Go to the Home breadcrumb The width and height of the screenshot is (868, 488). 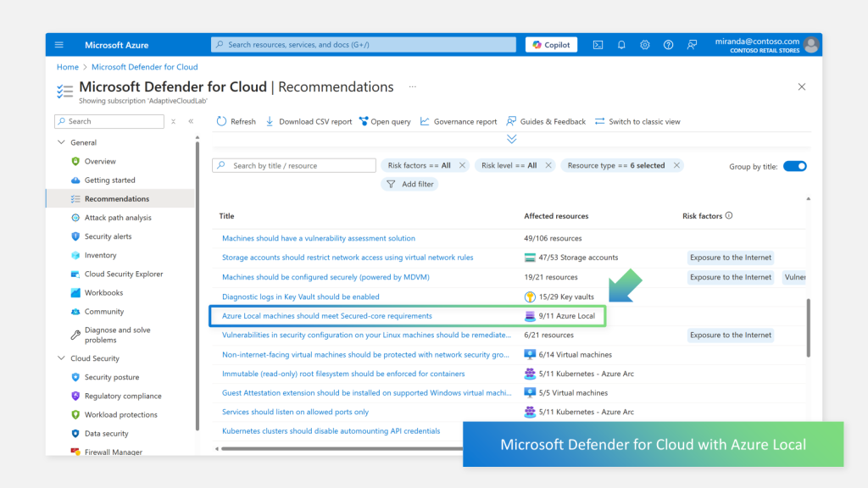pyautogui.click(x=68, y=67)
